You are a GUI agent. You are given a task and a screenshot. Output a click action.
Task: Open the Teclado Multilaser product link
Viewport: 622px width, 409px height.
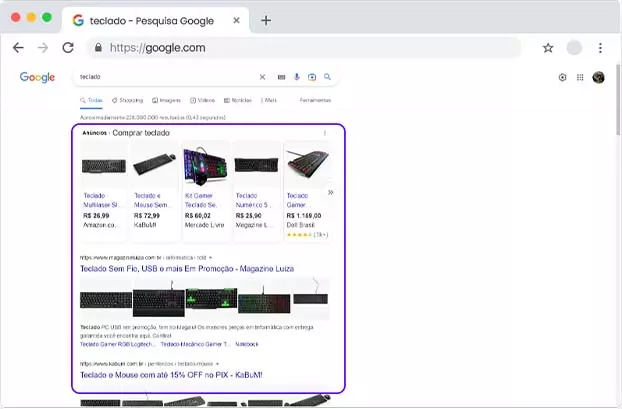click(x=101, y=200)
